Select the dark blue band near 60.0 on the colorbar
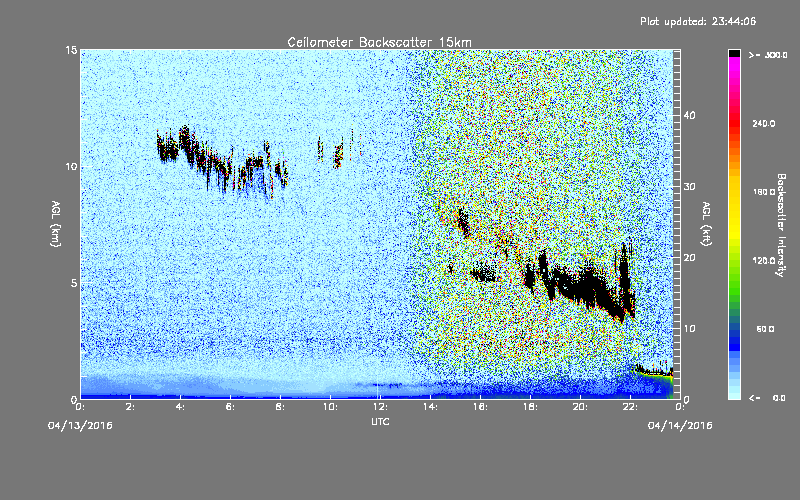800x500 pixels. 734,332
